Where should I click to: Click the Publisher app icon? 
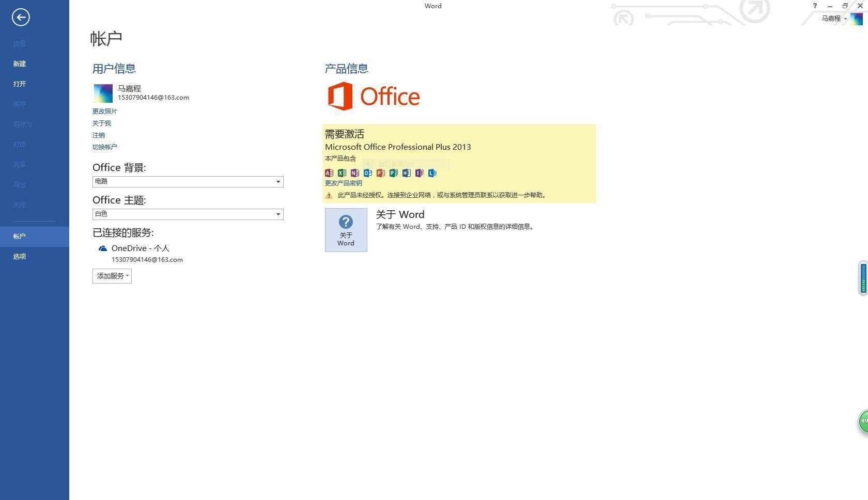point(394,173)
